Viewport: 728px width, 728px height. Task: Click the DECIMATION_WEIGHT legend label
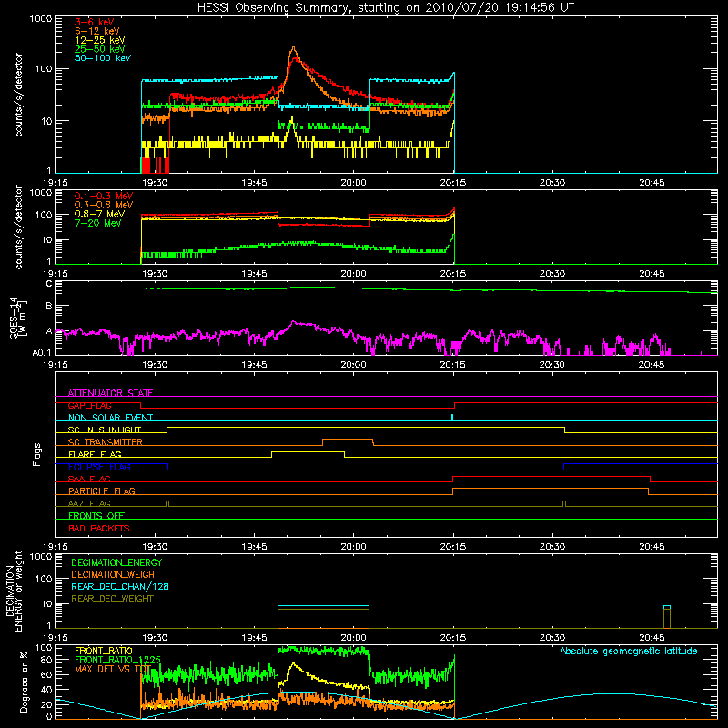[x=116, y=575]
